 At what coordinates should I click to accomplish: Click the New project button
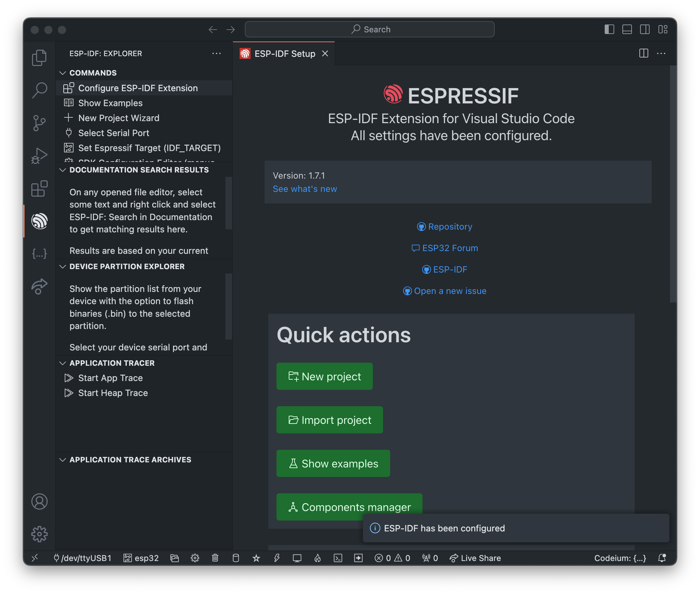click(x=324, y=376)
